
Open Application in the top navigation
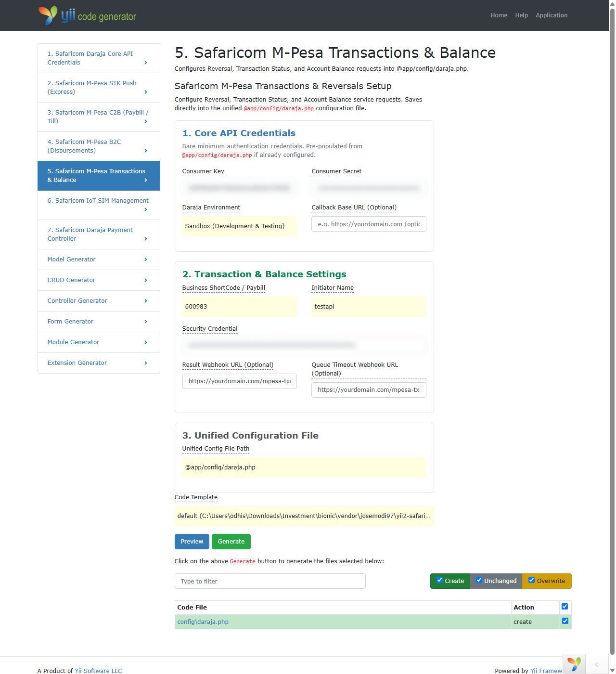pos(552,15)
